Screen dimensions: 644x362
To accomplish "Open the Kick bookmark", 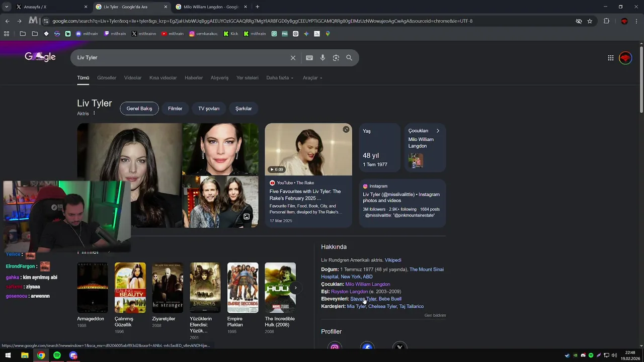I will (231, 34).
